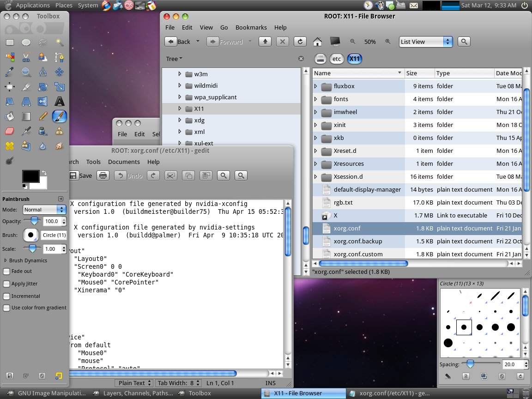Select the Rectangle Select tool in Toolbox

coord(10,42)
